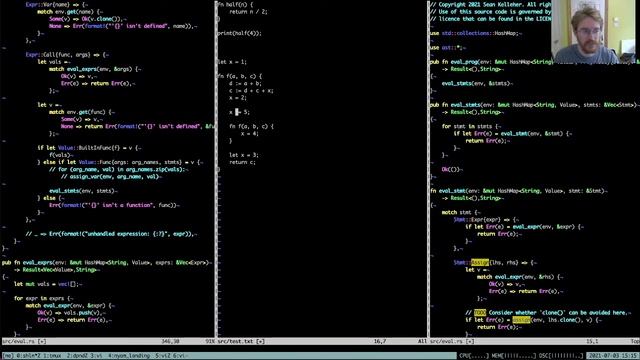Click the OSC meter in tmux status bar
640x360 pixels.
point(561,356)
